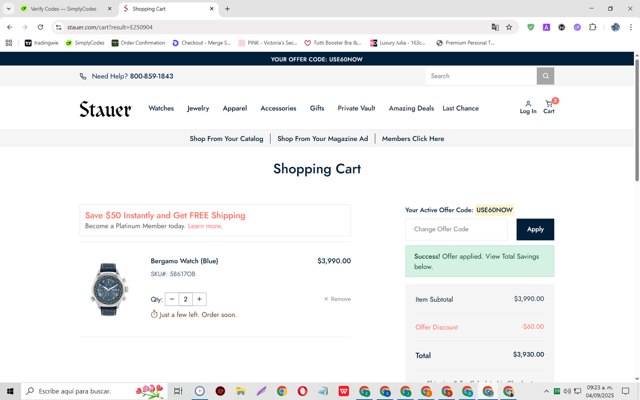Open the Tutti Booster Bra bookmark
640x400 pixels.
333,43
